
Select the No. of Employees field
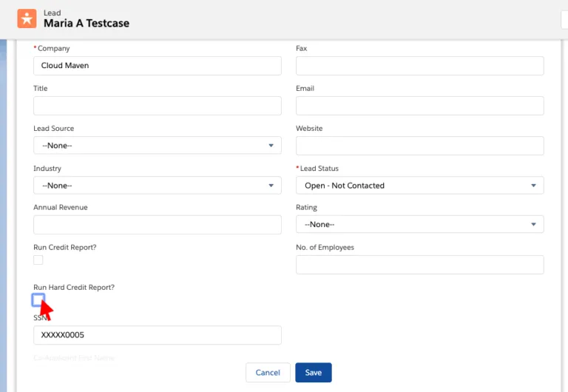419,265
